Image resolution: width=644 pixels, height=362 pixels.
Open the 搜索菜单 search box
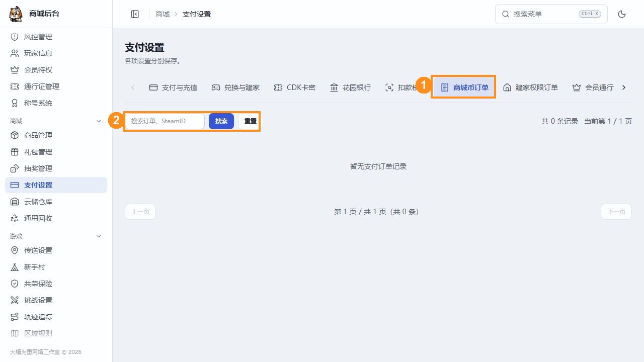[551, 14]
